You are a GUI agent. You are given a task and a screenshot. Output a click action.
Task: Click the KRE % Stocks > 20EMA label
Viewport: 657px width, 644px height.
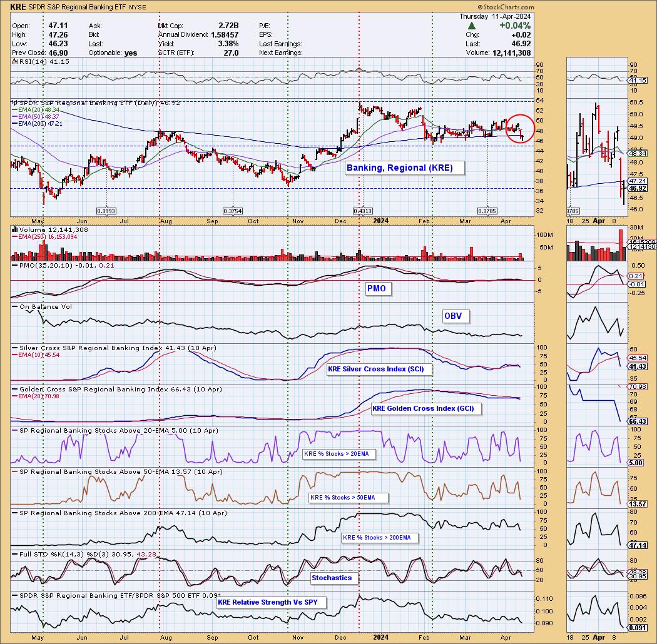tap(339, 454)
